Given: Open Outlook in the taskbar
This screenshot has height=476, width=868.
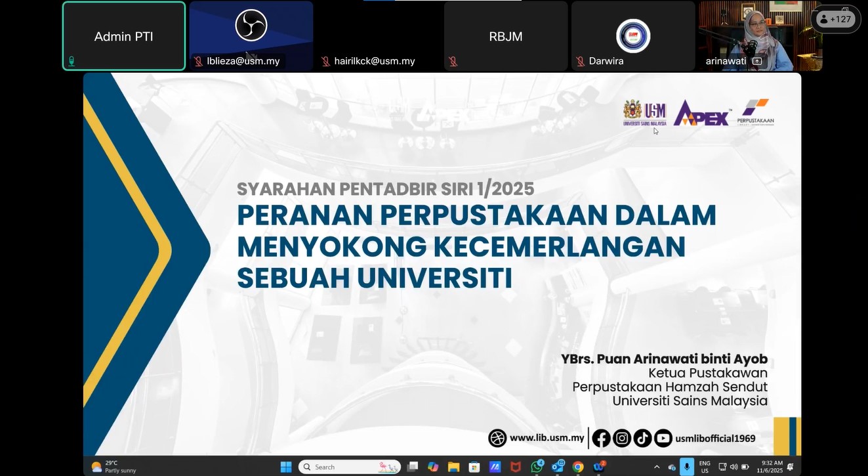Looking at the screenshot, I should [x=558, y=467].
